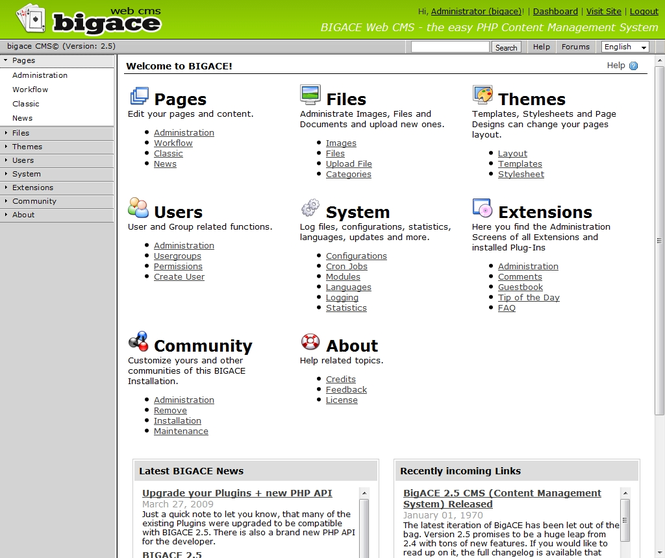Click the Community molecule icon

[x=139, y=341]
